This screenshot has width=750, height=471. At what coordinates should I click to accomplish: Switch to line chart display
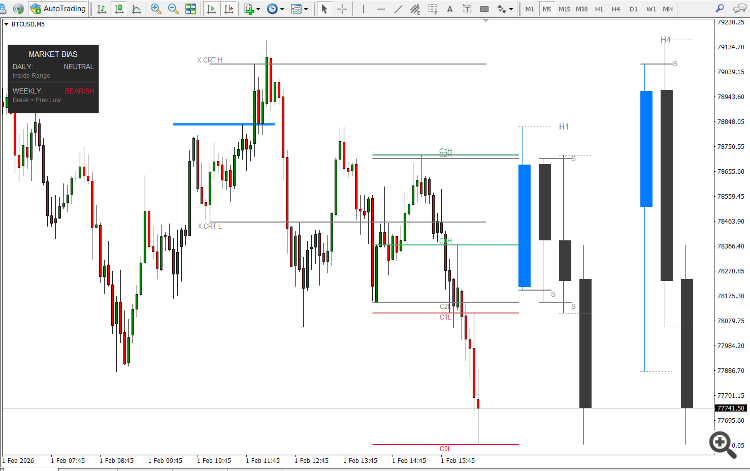pos(136,9)
